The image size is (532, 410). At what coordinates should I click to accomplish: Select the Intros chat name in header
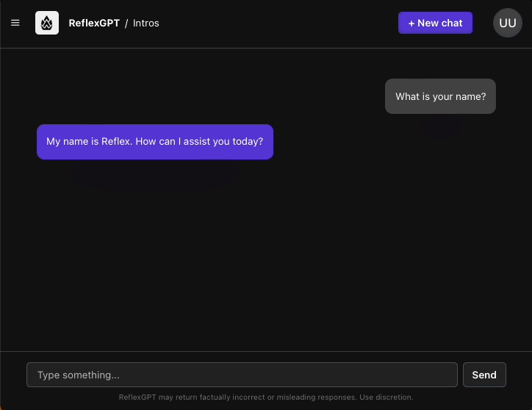[146, 23]
